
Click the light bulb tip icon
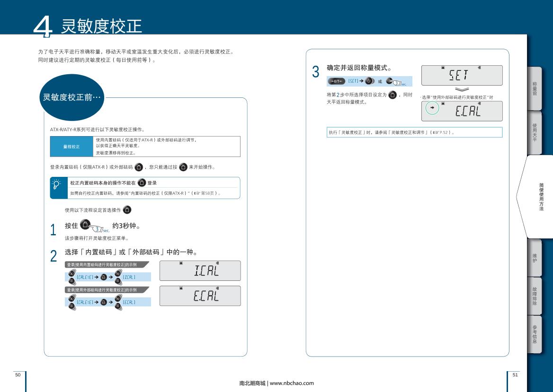coord(57,184)
